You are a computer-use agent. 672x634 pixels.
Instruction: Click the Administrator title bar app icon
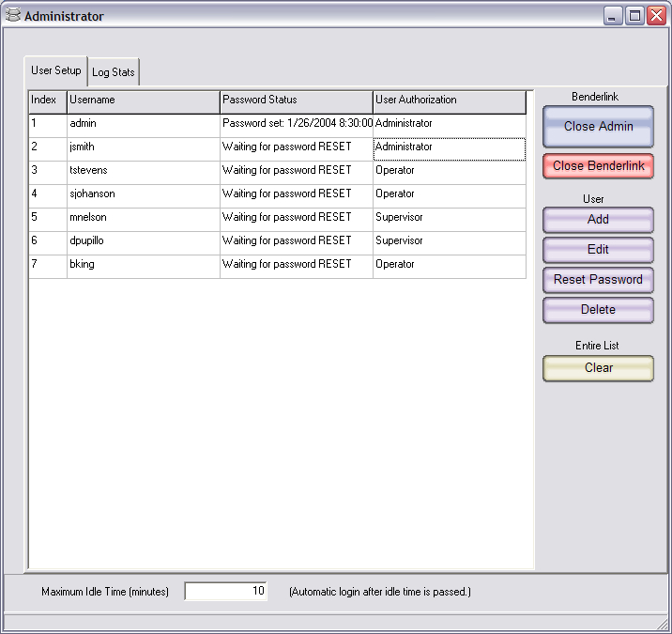[x=12, y=15]
